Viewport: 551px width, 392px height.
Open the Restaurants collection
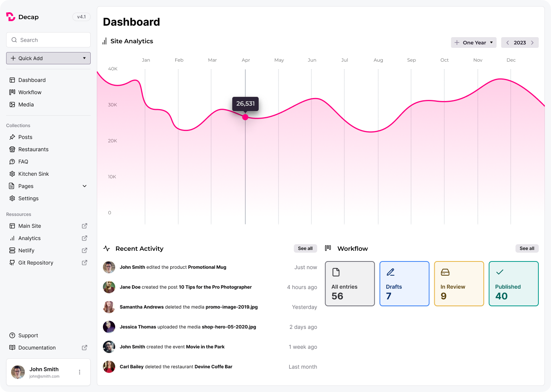(48, 149)
